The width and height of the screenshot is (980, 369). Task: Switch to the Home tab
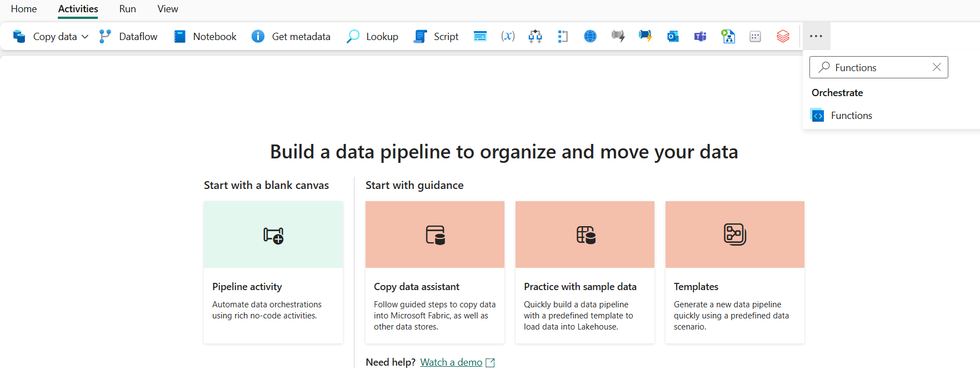pyautogui.click(x=24, y=9)
